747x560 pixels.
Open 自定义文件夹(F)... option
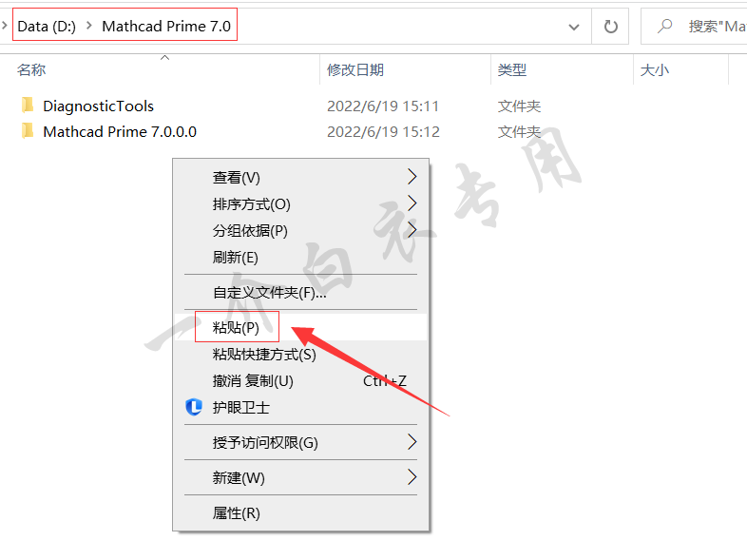click(x=300, y=292)
